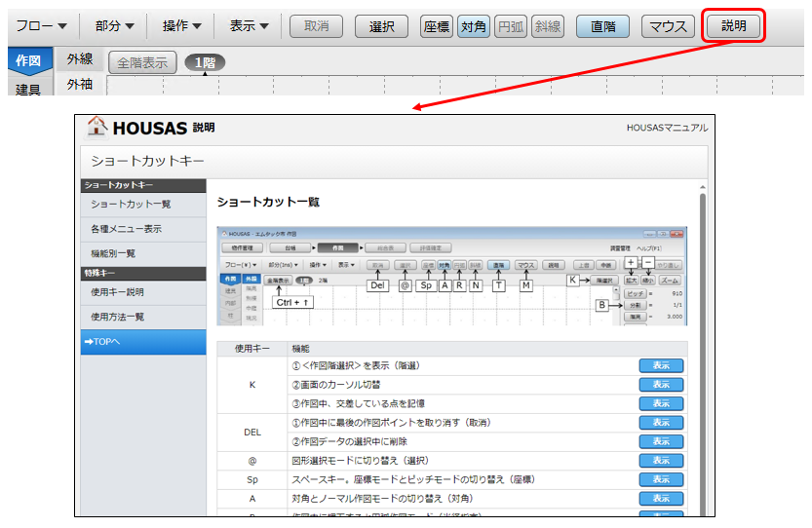
Task: Select the 外線 sub tab
Action: pyautogui.click(x=80, y=59)
